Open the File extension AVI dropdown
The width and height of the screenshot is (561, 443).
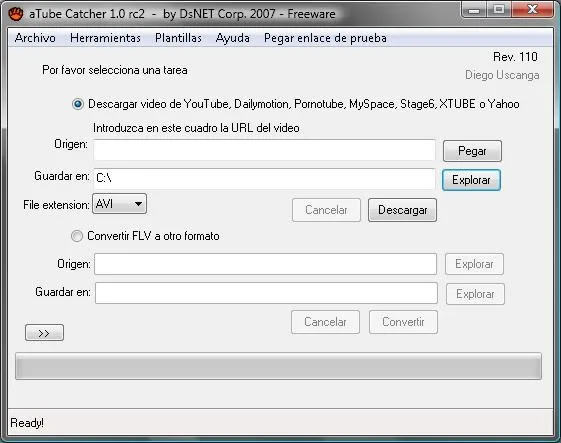click(x=119, y=204)
